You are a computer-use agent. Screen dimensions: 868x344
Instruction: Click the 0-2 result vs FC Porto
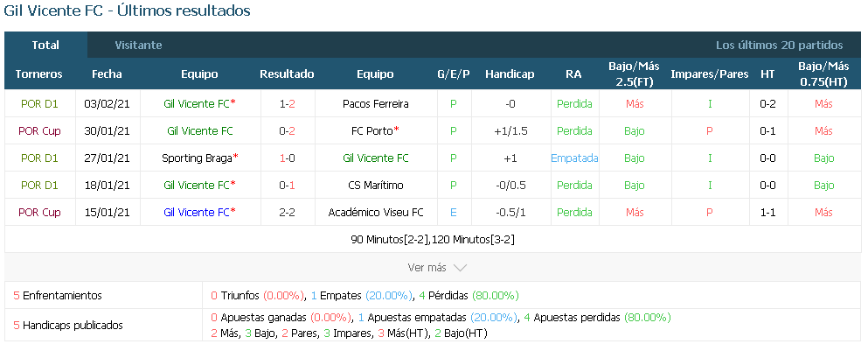pos(287,130)
